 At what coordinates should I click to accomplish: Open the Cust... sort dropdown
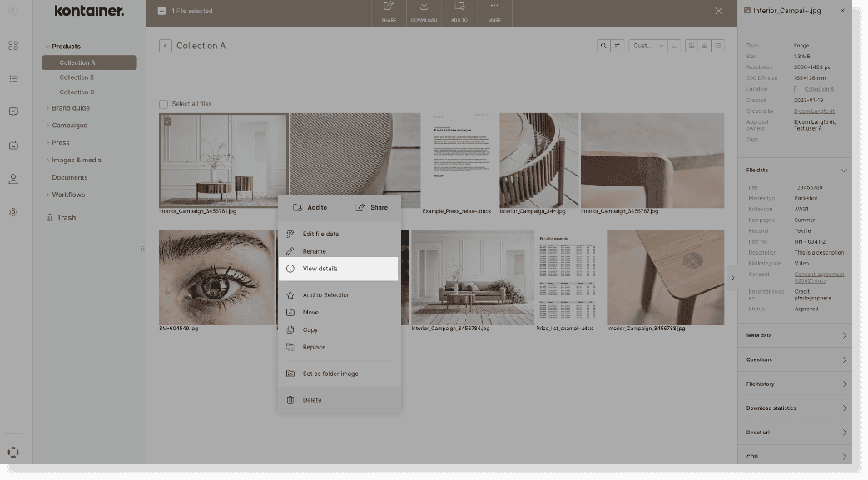point(648,46)
